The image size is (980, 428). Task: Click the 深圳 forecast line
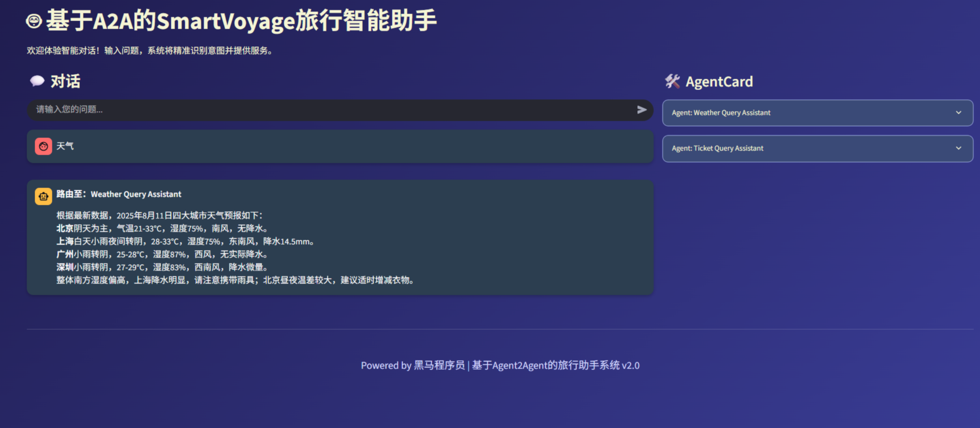coord(162,267)
